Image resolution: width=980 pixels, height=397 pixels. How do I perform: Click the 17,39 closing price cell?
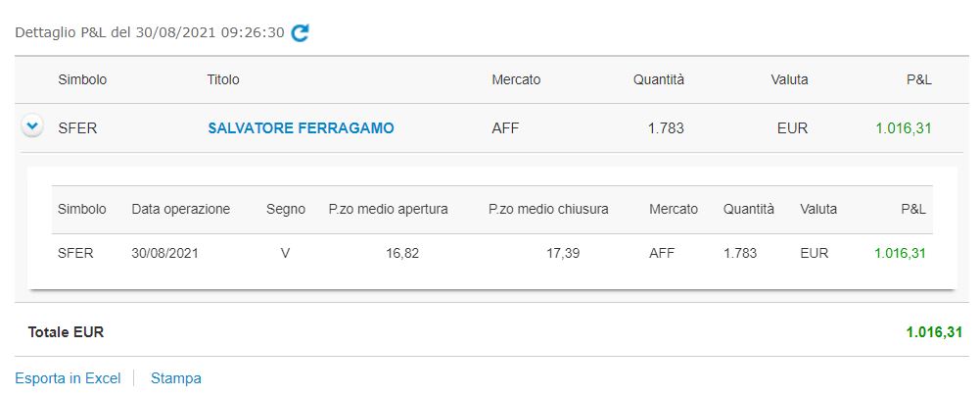pyautogui.click(x=563, y=253)
